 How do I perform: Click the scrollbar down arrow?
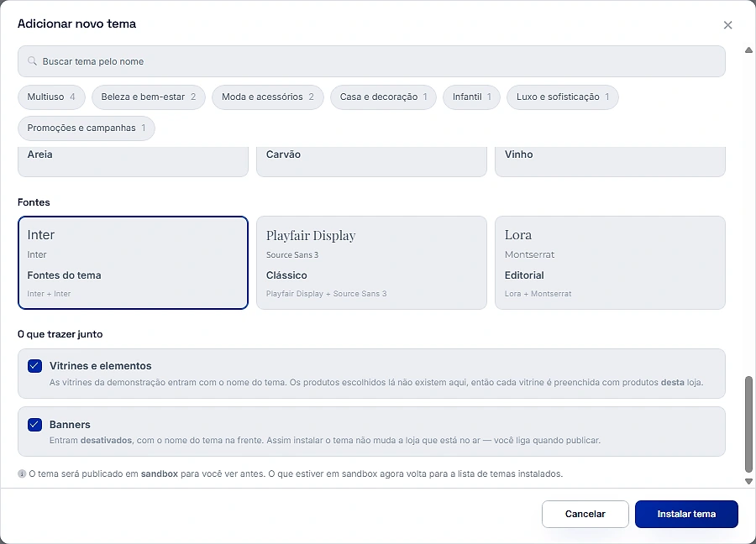[748, 481]
